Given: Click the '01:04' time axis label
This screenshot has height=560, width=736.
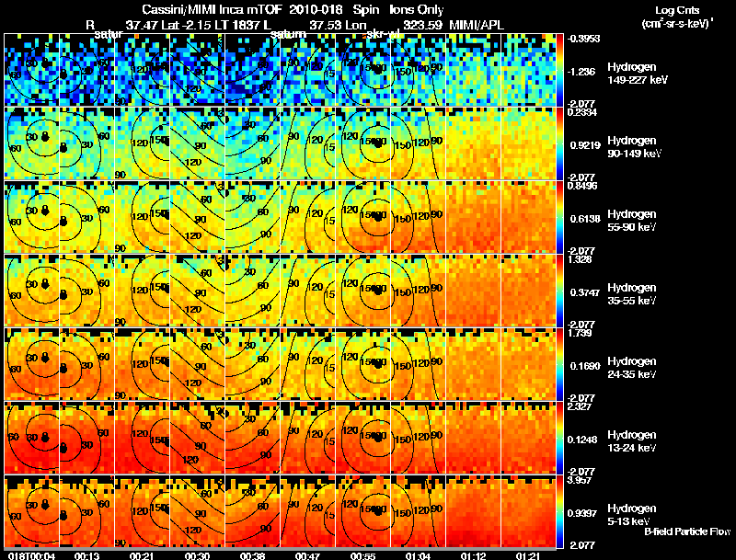Looking at the screenshot, I should click(419, 556).
